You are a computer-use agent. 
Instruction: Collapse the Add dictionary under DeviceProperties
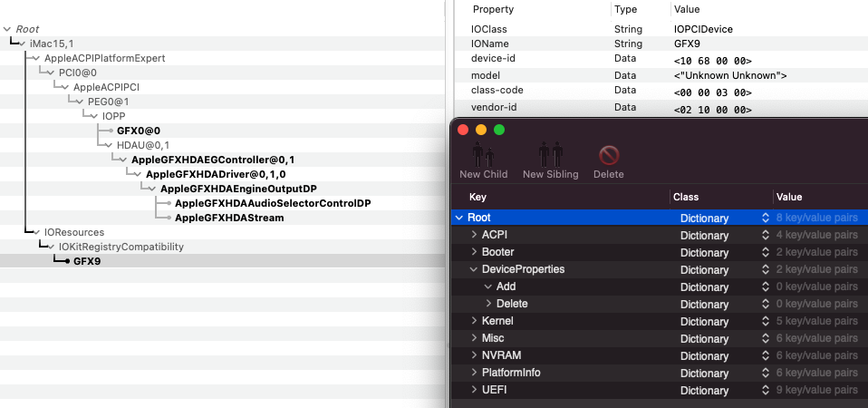[x=488, y=287]
